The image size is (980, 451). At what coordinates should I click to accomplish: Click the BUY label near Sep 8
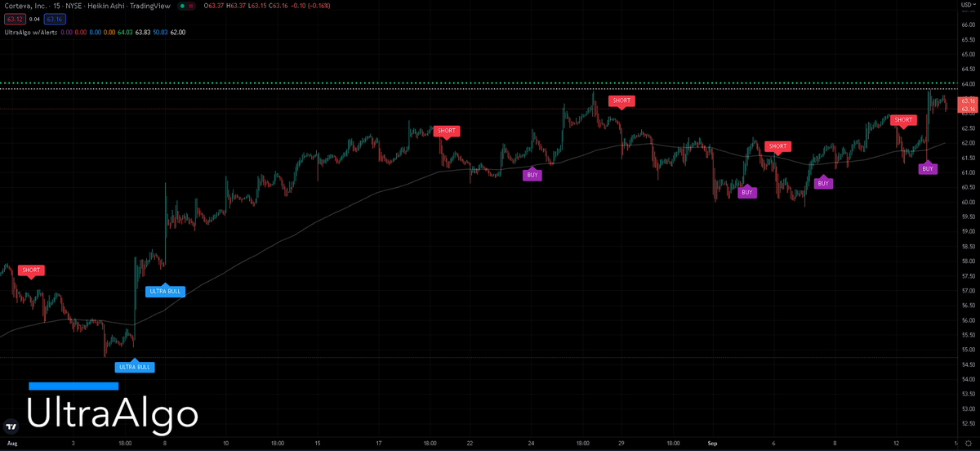click(823, 184)
